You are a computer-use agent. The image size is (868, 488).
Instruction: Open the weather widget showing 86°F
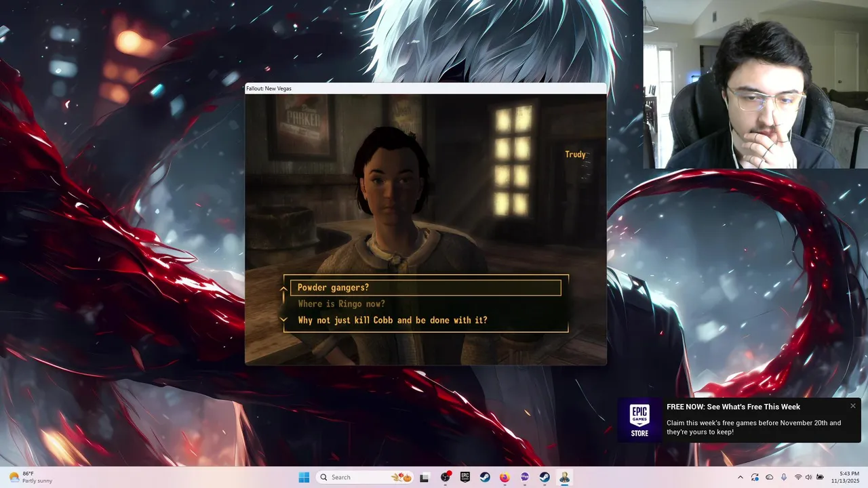tap(31, 477)
